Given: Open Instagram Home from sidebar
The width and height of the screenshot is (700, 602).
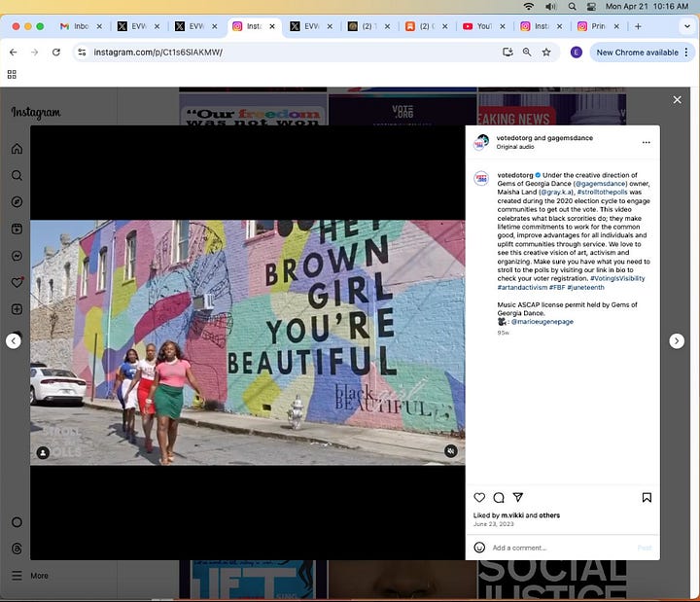Looking at the screenshot, I should pyautogui.click(x=17, y=149).
